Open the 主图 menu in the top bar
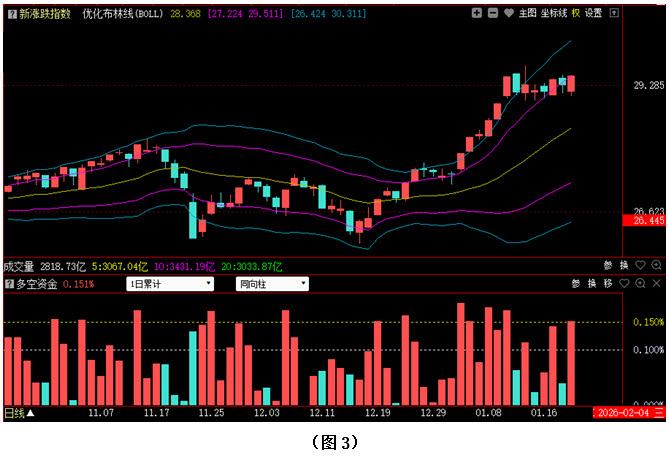 (x=528, y=13)
